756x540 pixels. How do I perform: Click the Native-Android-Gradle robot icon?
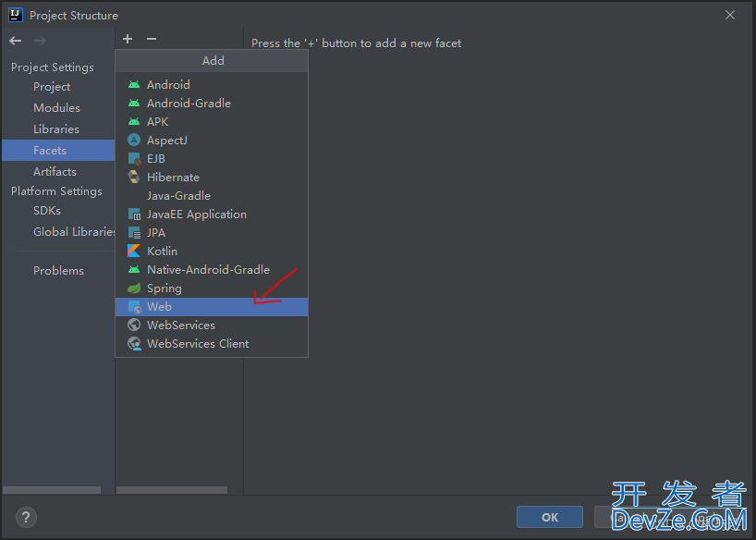[134, 269]
